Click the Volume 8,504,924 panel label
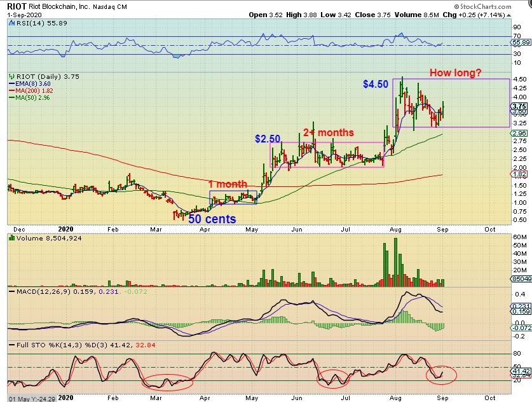532x402 pixels. coord(49,238)
